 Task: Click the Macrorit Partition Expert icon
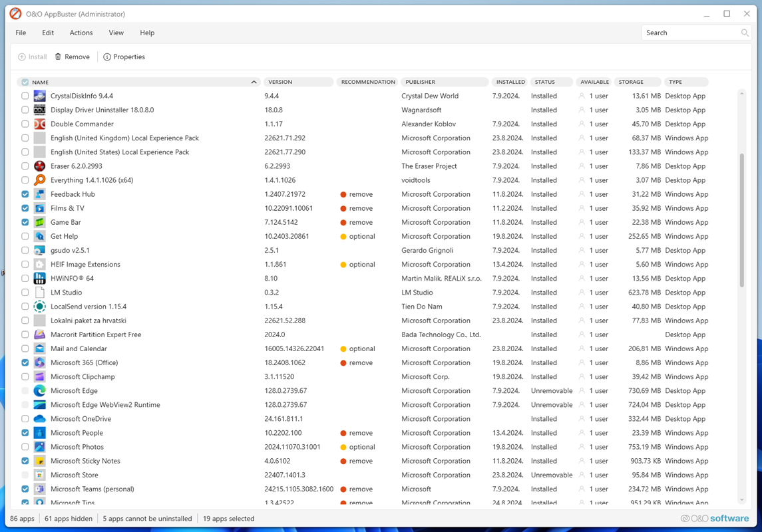pyautogui.click(x=39, y=335)
